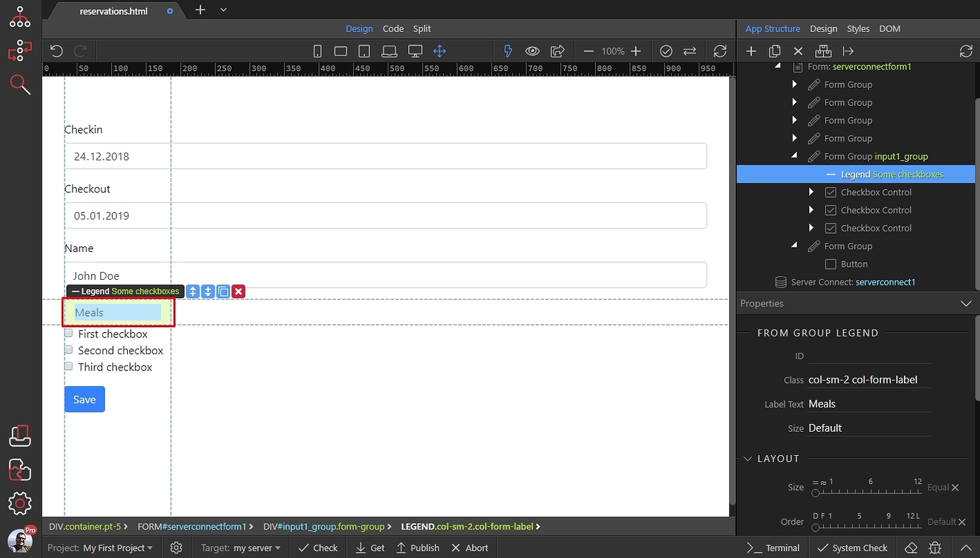Click the blue Save button on form
This screenshot has width=980, height=558.
(84, 399)
